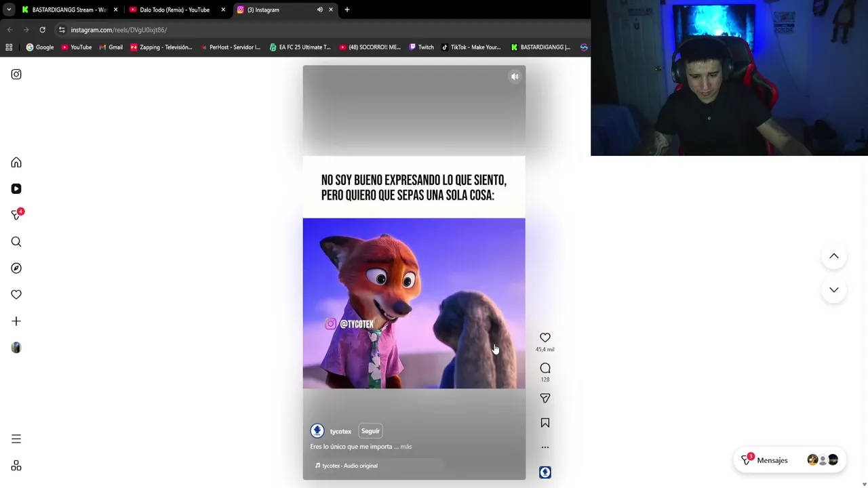This screenshot has height=488, width=868.
Task: Open the PerHost - Servidor bookmark
Action: click(230, 47)
